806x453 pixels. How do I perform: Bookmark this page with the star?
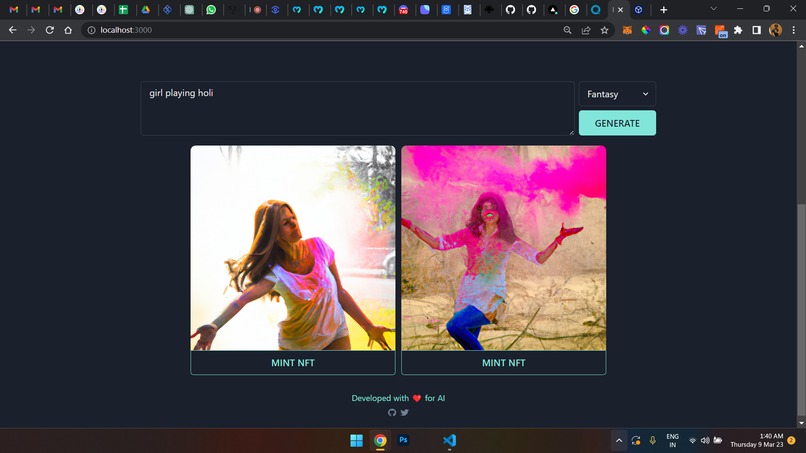pos(604,30)
